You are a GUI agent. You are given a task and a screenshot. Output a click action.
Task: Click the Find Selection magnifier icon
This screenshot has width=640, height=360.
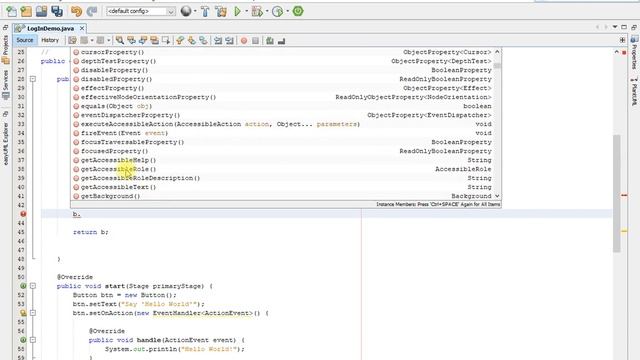point(120,40)
